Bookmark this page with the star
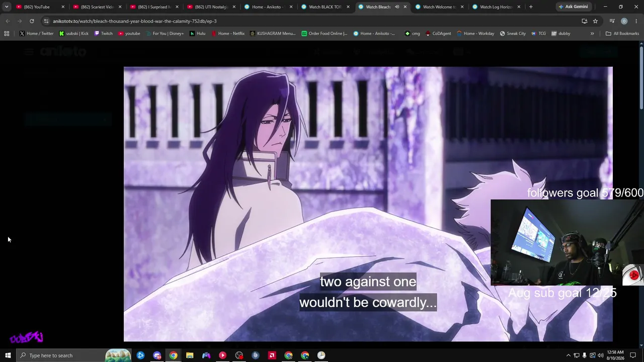 (595, 21)
